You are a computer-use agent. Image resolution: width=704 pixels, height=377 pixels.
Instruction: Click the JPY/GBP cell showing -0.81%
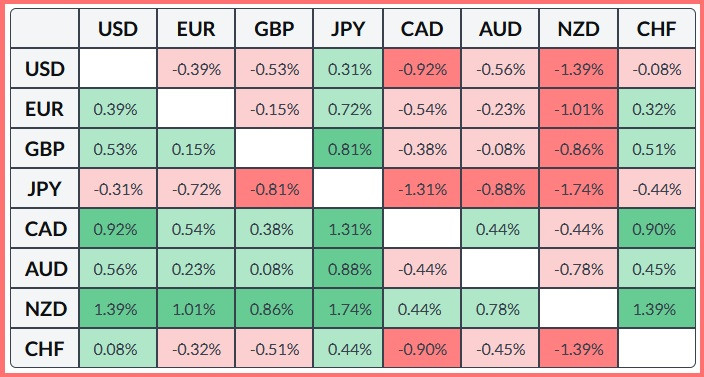(274, 188)
